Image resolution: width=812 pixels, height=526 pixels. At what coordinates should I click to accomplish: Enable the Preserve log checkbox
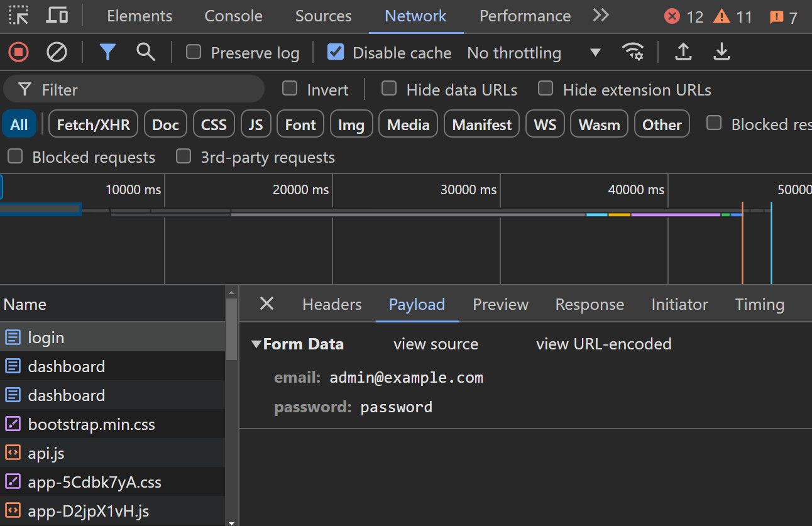click(x=194, y=52)
